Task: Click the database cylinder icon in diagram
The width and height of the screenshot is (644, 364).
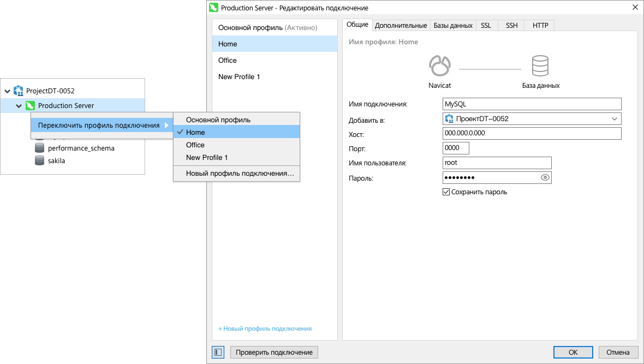Action: pyautogui.click(x=540, y=65)
